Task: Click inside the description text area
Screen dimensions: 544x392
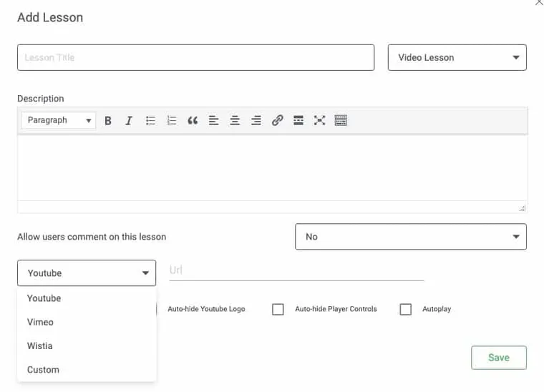Action: click(x=272, y=168)
